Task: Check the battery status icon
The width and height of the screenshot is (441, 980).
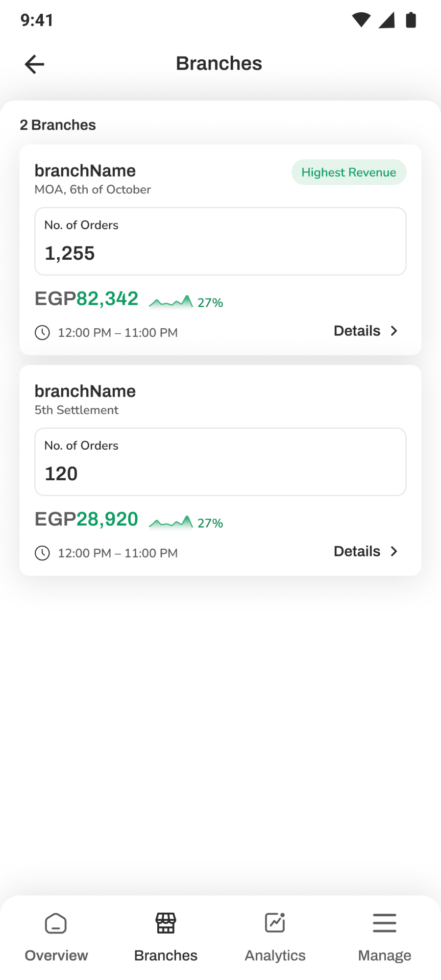Action: [411, 20]
